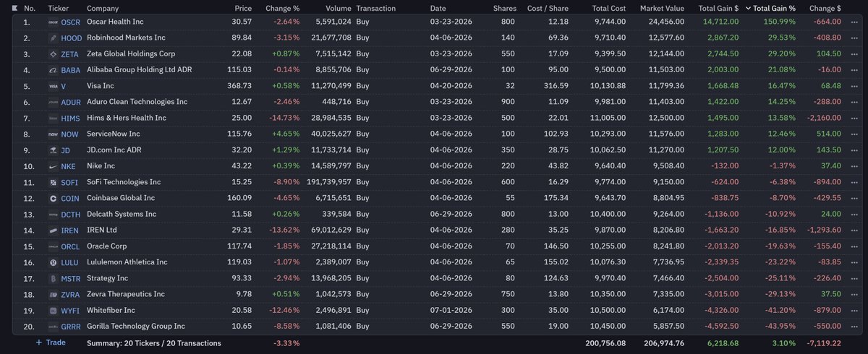Click the Coinbase logo icon
Image resolution: width=868 pixels, height=354 pixels.
tap(53, 198)
